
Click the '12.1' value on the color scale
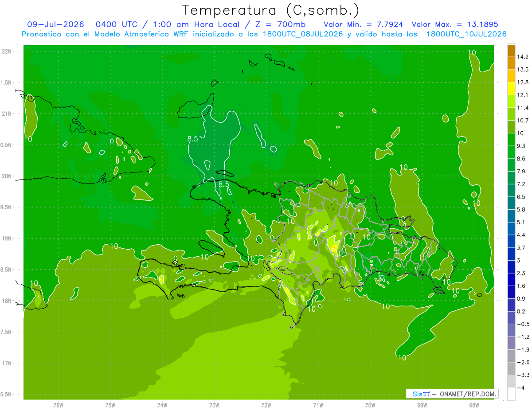tap(523, 95)
